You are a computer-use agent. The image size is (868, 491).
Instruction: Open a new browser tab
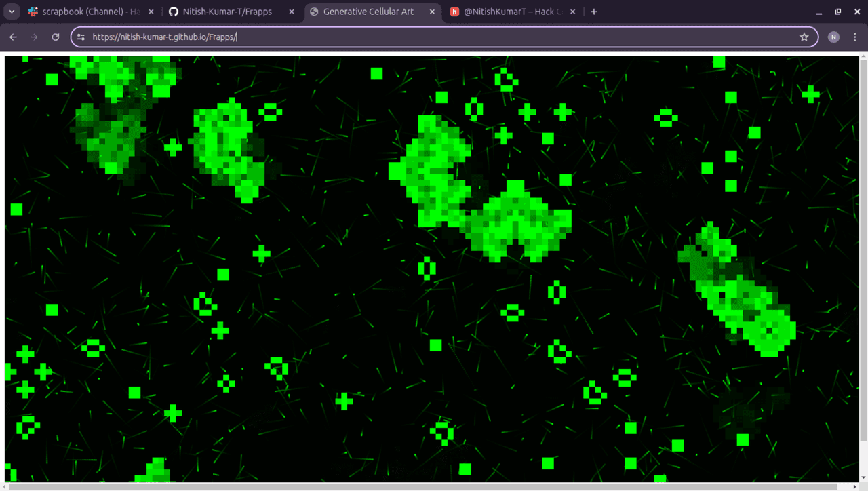[594, 12]
